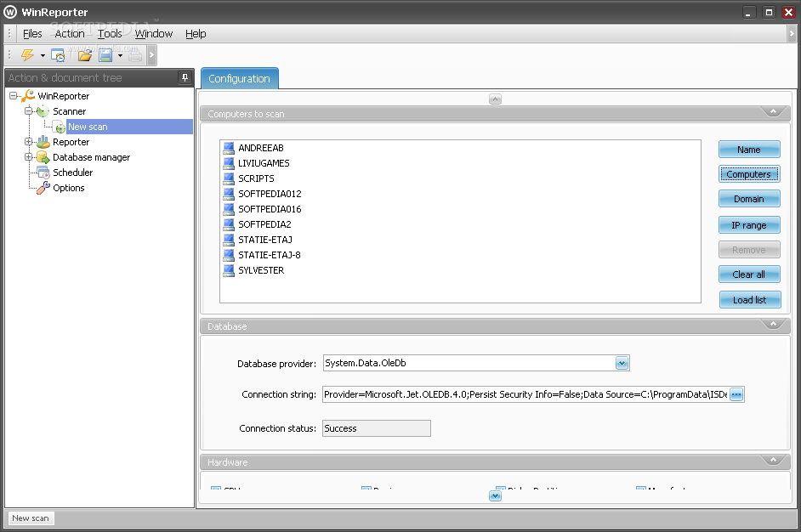Image resolution: width=801 pixels, height=532 pixels.
Task: Click the connection string browse ellipsis button
Action: [736, 394]
